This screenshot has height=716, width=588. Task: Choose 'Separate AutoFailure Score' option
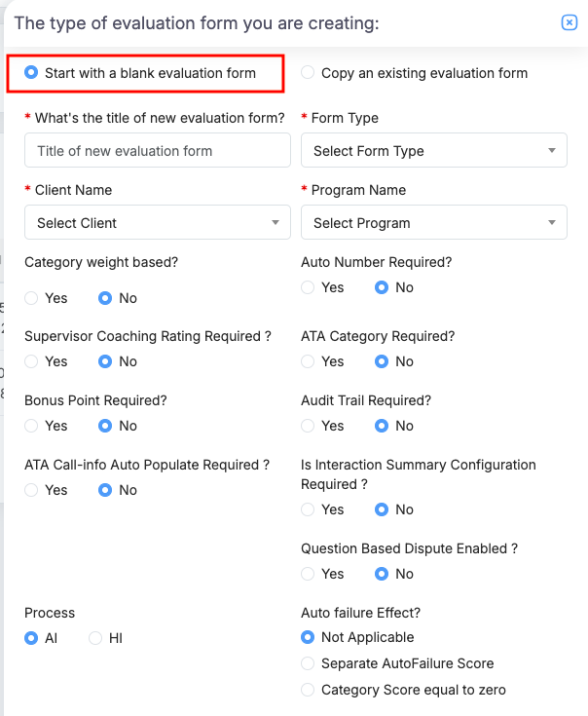(x=309, y=663)
